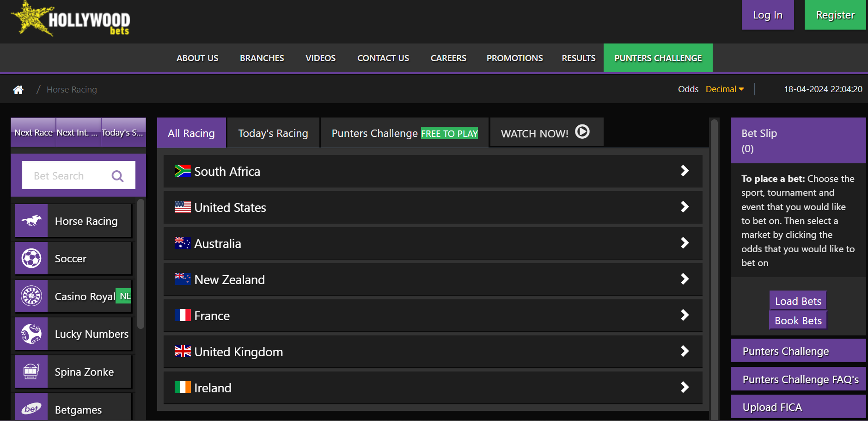This screenshot has width=868, height=421.
Task: Open the WATCH NOW! tab
Action: pos(547,132)
